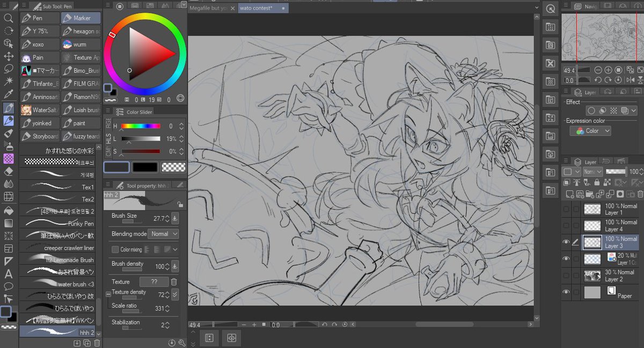Hide the Paper layer
The height and width of the screenshot is (348, 644).
(x=566, y=292)
